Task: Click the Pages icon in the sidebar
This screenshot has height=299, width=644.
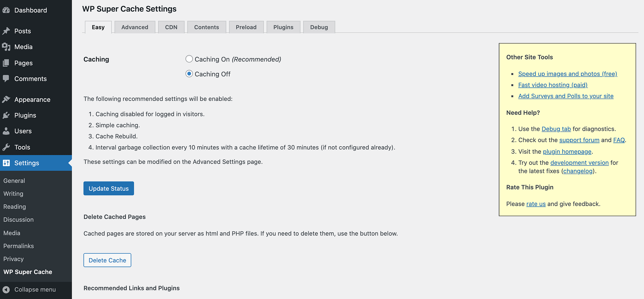Action: point(6,63)
